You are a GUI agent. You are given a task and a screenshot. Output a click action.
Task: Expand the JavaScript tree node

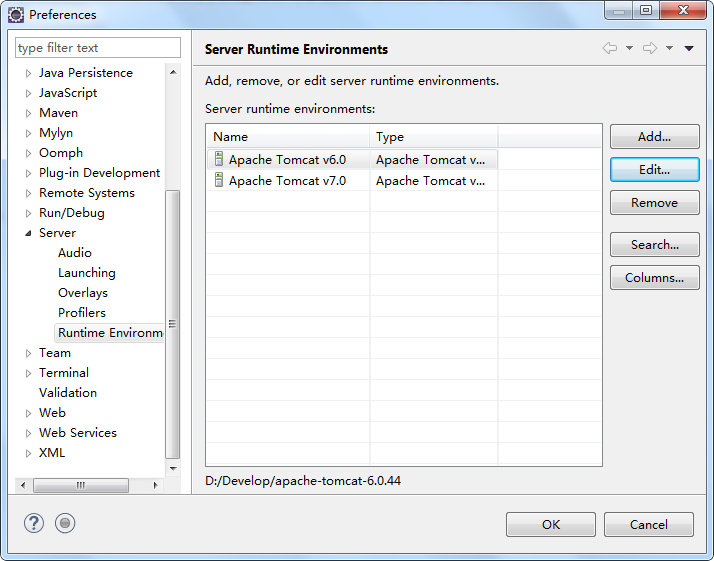(28, 93)
